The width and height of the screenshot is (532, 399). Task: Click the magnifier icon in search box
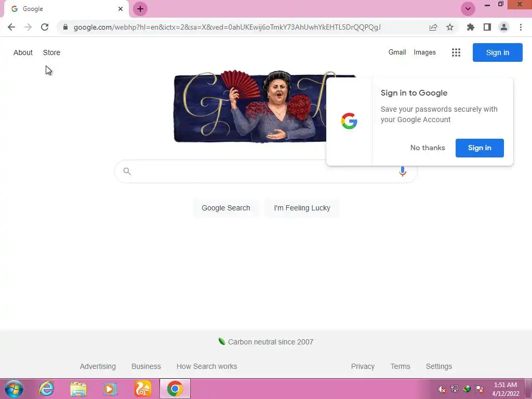tap(127, 171)
